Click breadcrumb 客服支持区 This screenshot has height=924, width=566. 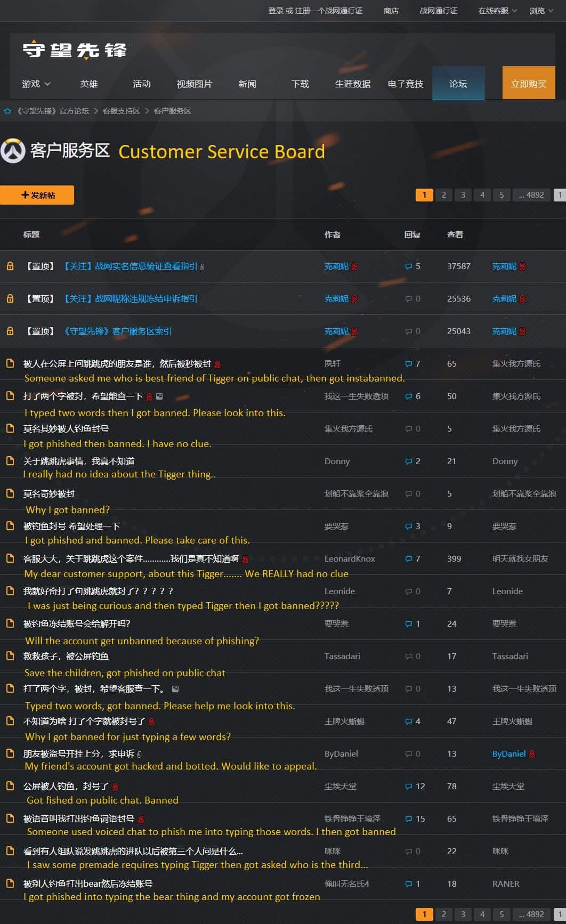122,111
